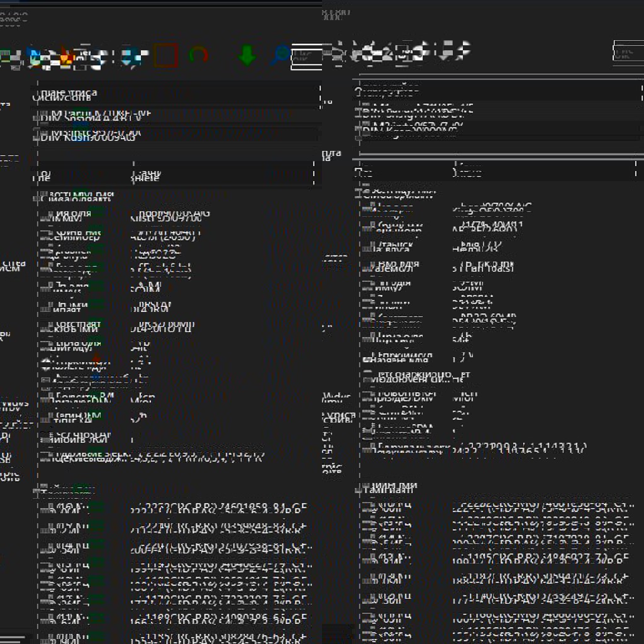Click the orange flame toolbar icon
Screen dimensions: 644x644
(66, 57)
